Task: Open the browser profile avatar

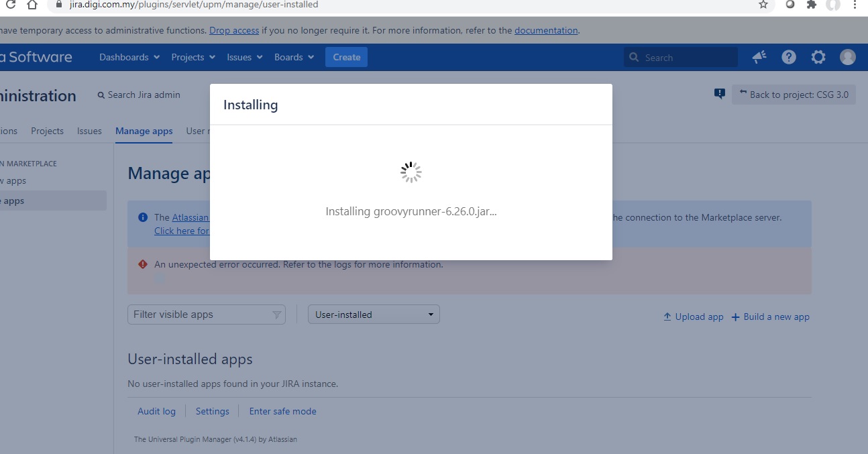Action: (833, 5)
